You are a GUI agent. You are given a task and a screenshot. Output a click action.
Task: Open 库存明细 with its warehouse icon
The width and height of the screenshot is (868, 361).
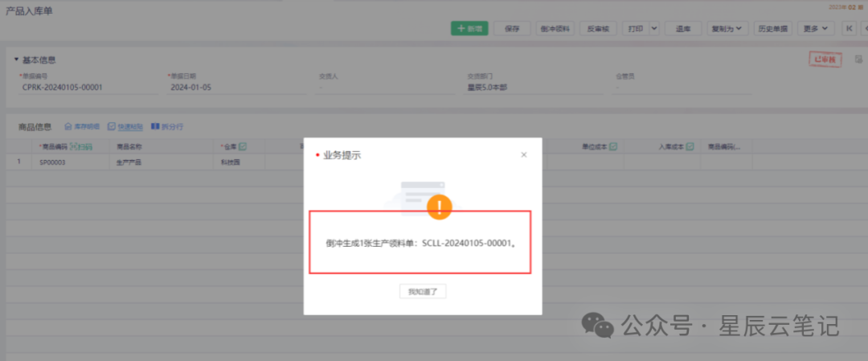pos(82,127)
